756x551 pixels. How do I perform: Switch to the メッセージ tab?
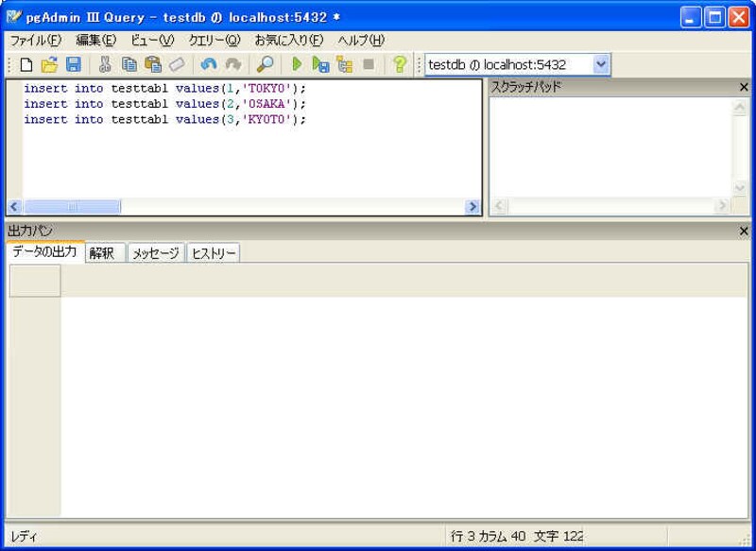[155, 253]
